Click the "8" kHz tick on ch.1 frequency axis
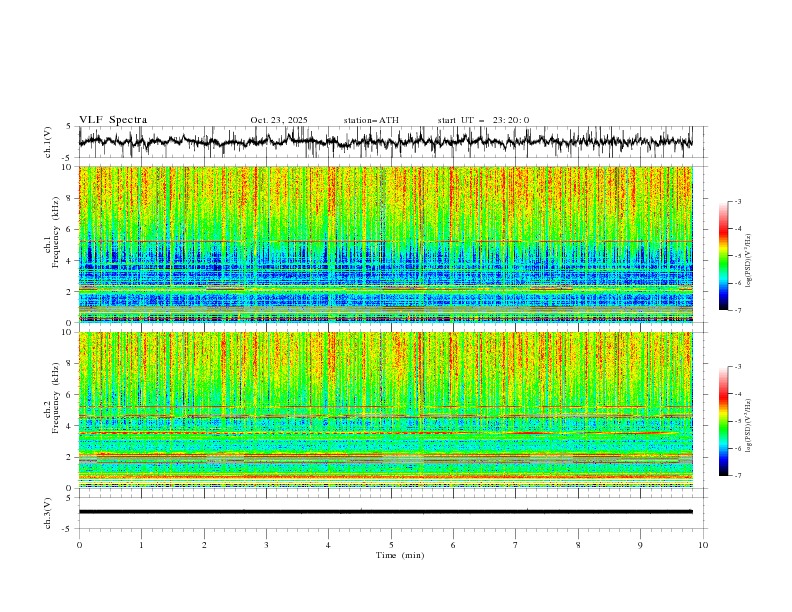The image size is (792, 612). (70, 198)
